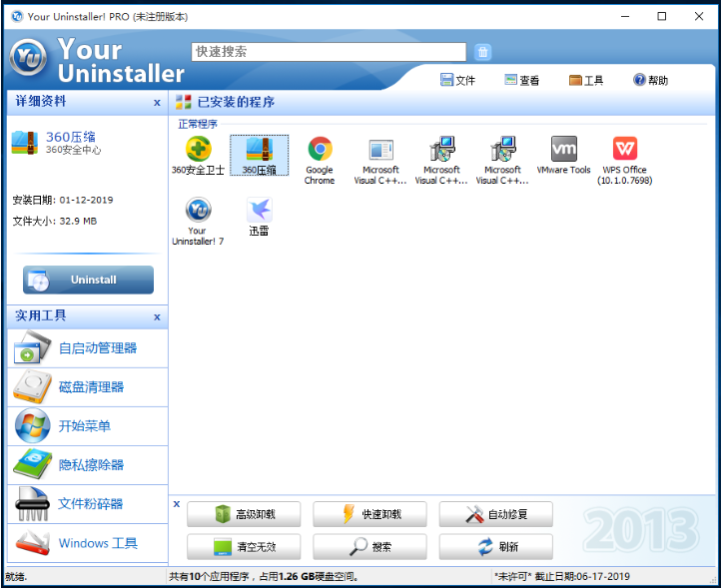Close the 实用工具 panel
This screenshot has width=721, height=588.
(x=157, y=317)
